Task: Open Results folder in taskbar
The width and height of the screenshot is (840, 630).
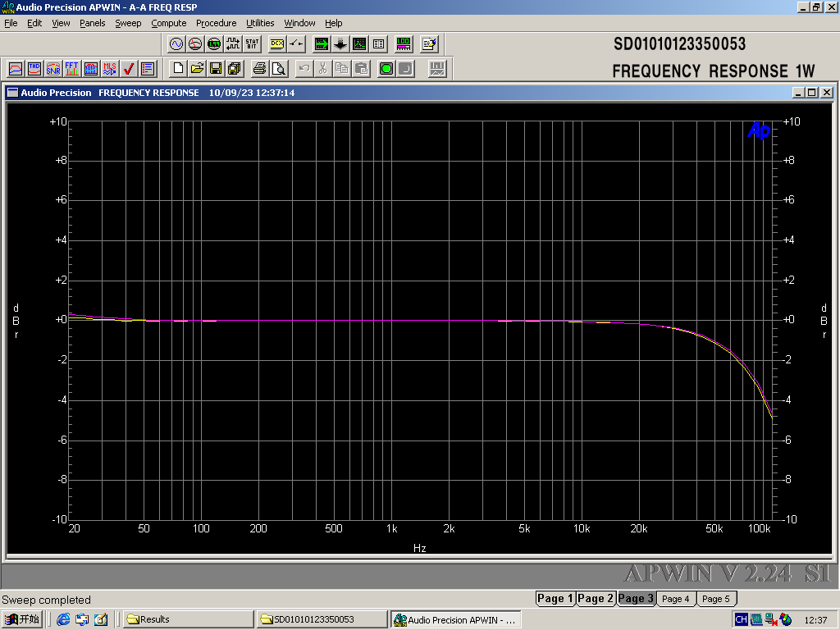Action: [x=188, y=619]
